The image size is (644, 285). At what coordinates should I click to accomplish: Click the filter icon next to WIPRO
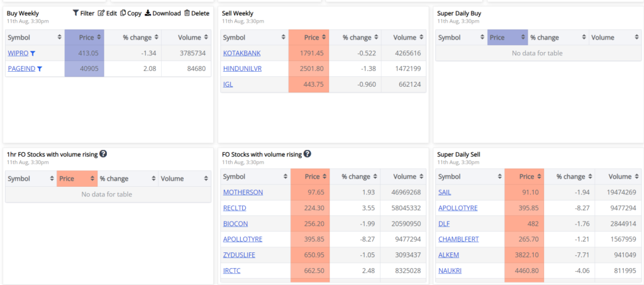pyautogui.click(x=33, y=53)
